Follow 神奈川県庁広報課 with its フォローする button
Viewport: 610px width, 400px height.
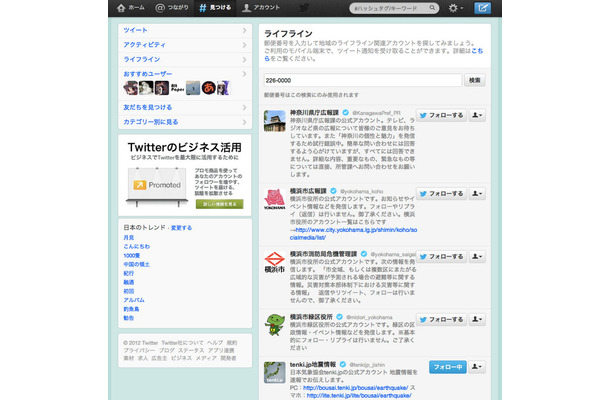[x=442, y=115]
